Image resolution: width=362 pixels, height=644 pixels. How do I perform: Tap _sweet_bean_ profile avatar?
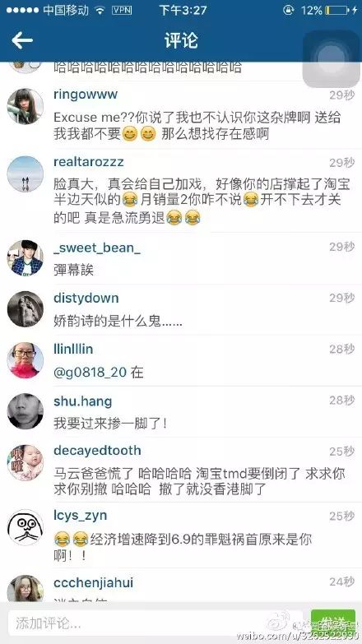pos(25,258)
